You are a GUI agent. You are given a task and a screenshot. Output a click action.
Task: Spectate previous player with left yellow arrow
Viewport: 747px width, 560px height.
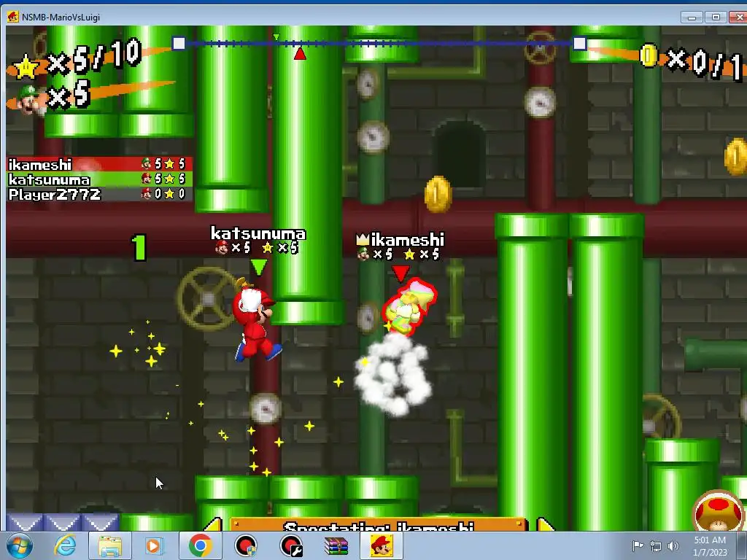coord(214,524)
